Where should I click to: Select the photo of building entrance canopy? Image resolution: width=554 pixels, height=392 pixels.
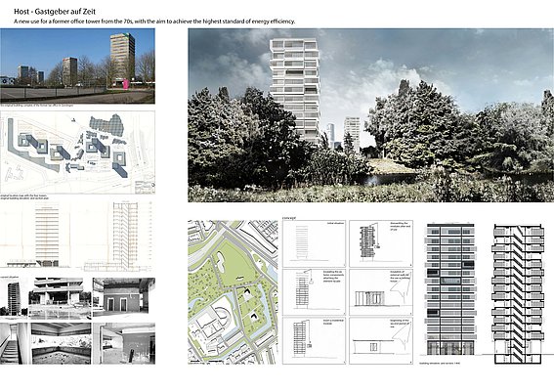click(x=60, y=297)
